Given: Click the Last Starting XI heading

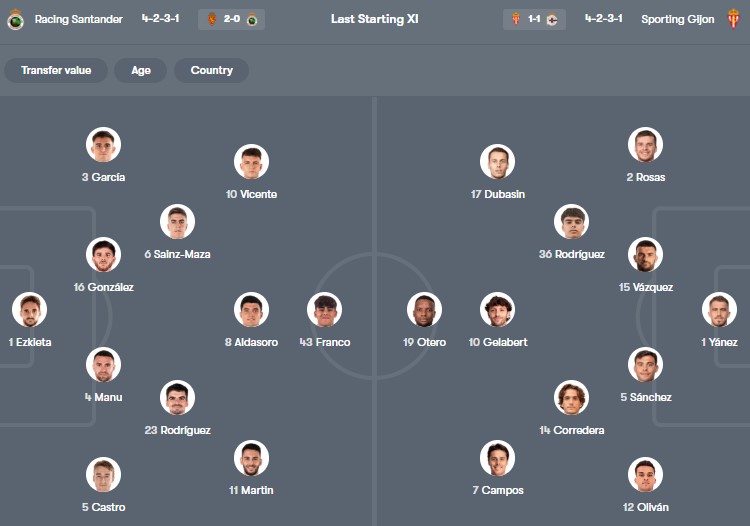Looking at the screenshot, I should [x=374, y=20].
